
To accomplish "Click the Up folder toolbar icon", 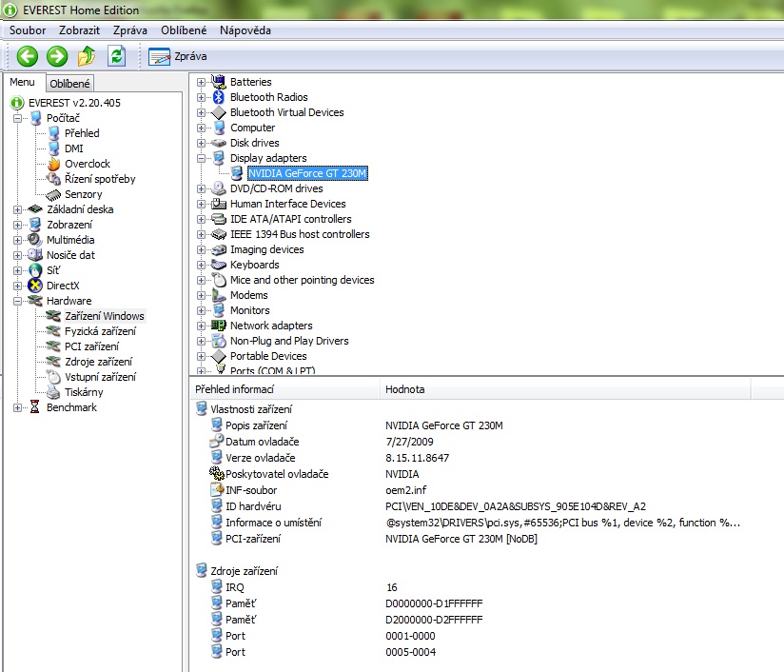I will click(x=87, y=56).
